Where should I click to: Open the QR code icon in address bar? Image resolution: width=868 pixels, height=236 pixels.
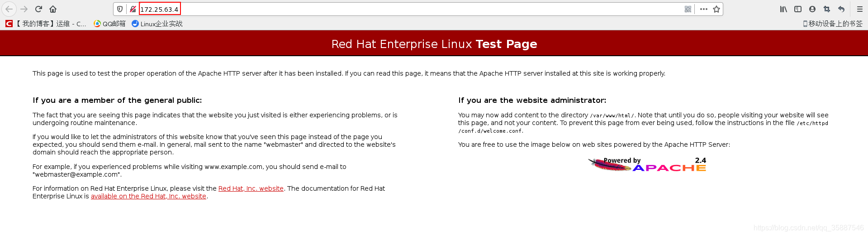pyautogui.click(x=688, y=9)
